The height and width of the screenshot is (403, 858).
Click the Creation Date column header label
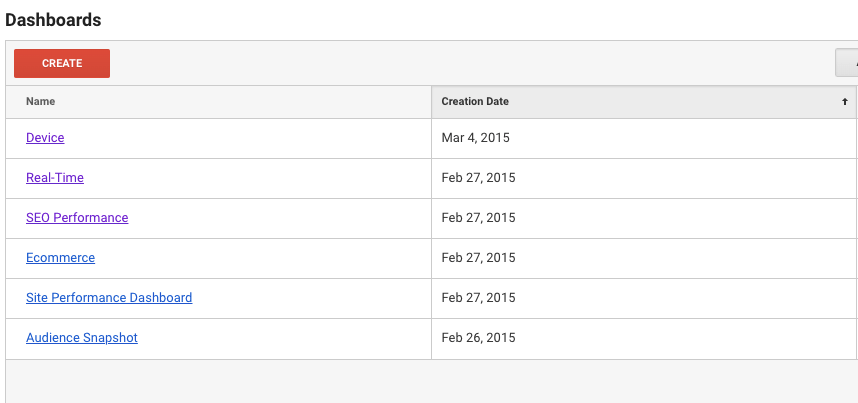[x=475, y=101]
